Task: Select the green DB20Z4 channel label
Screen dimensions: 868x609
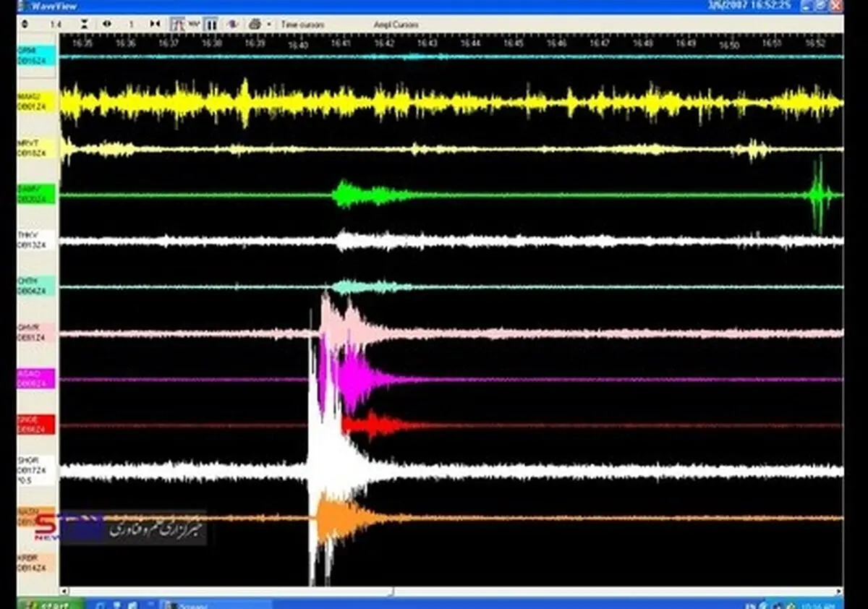Action: click(x=36, y=194)
